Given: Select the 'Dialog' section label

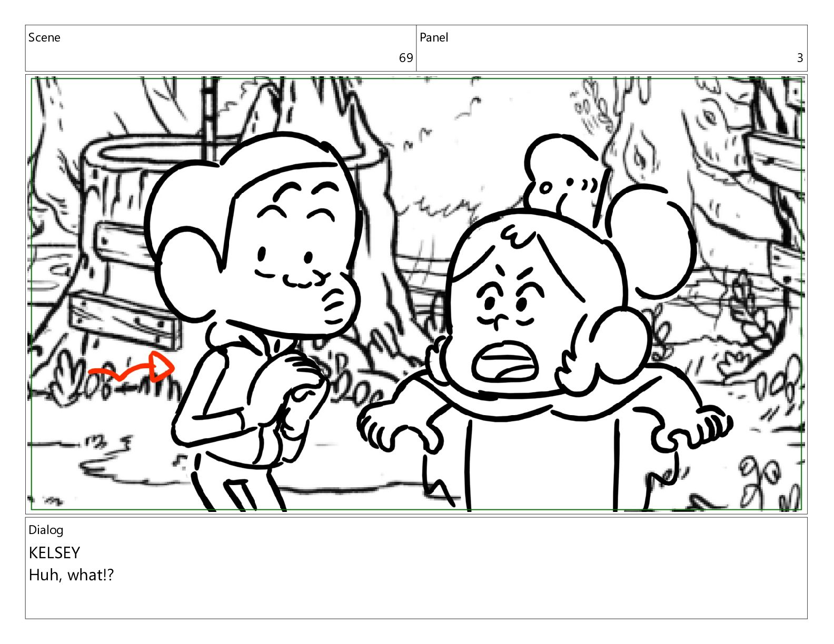Looking at the screenshot, I should pos(46,530).
